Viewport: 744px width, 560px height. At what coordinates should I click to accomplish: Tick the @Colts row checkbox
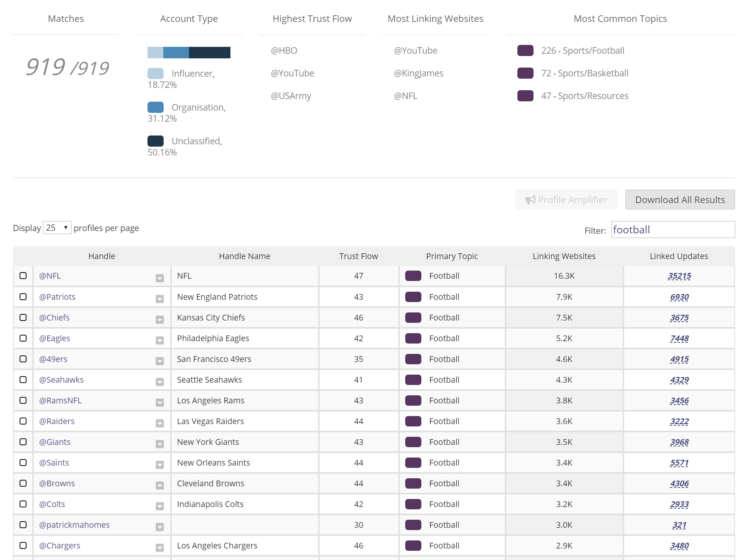pos(23,504)
